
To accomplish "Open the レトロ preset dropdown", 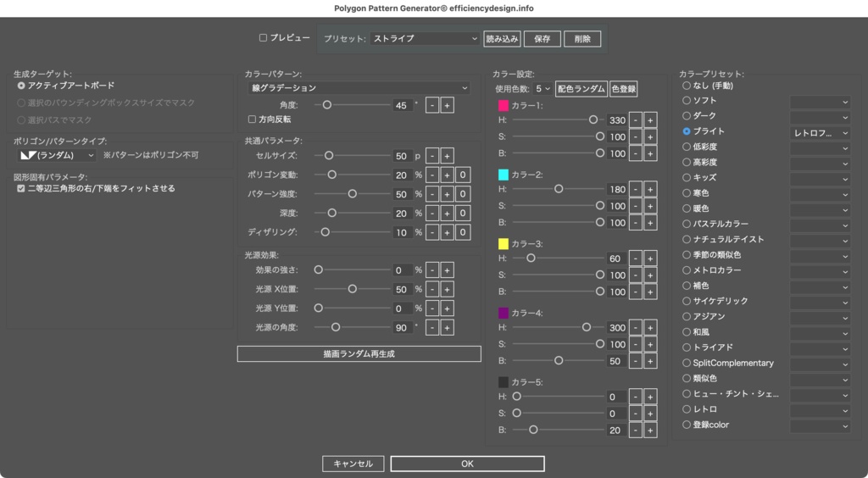I will coord(820,410).
